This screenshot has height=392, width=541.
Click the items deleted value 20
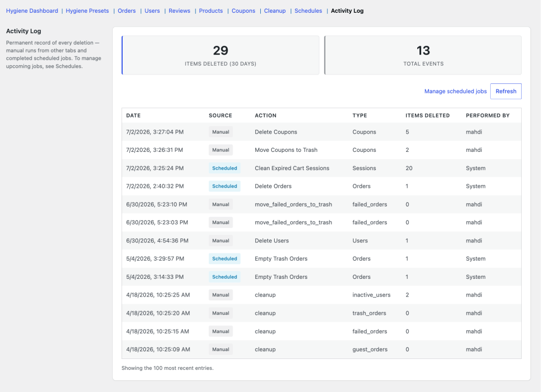(409, 168)
